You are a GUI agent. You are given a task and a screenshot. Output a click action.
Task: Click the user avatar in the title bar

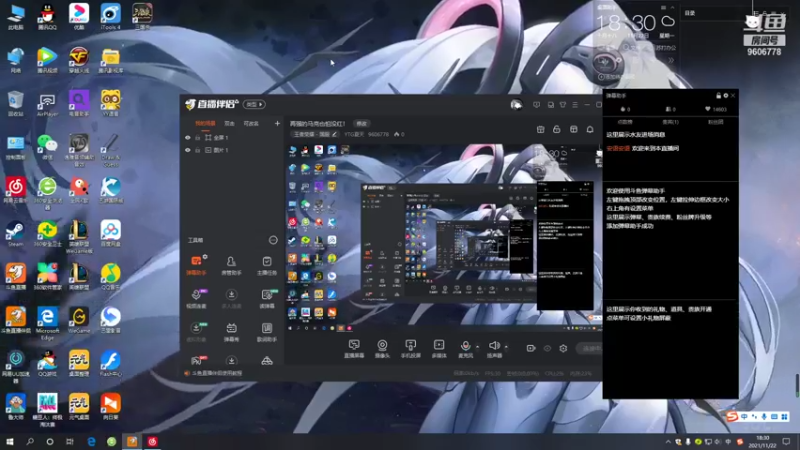(516, 105)
